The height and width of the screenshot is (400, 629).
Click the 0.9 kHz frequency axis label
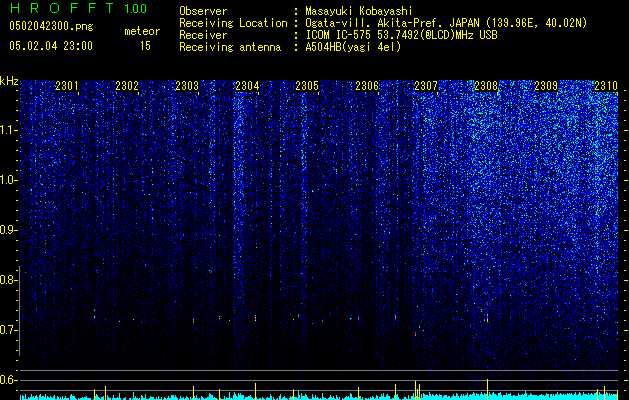8,230
